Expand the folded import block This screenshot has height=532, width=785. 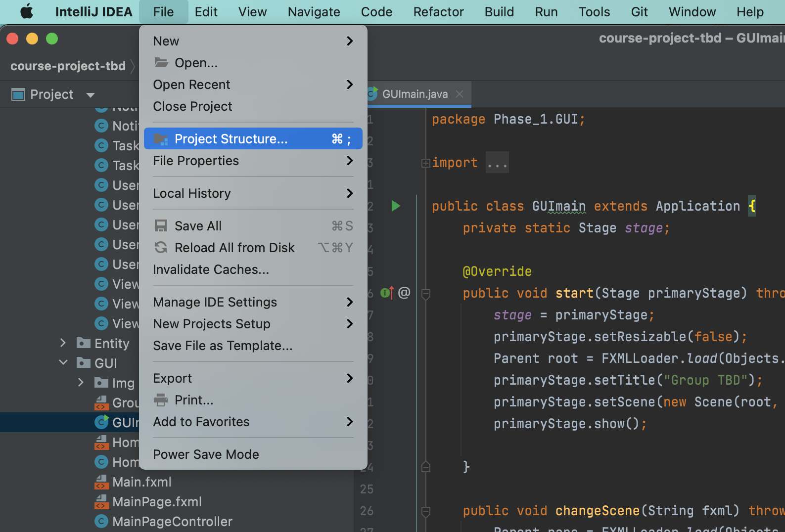coord(425,163)
